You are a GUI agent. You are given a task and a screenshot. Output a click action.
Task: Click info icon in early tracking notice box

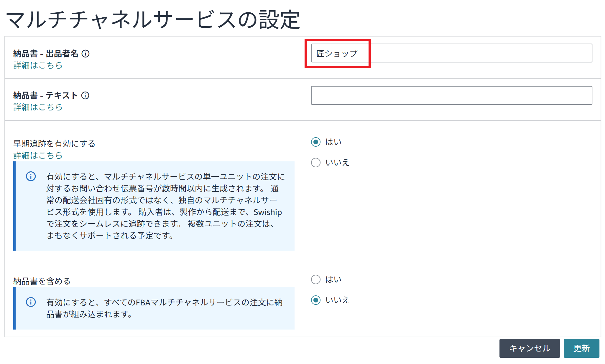(31, 176)
